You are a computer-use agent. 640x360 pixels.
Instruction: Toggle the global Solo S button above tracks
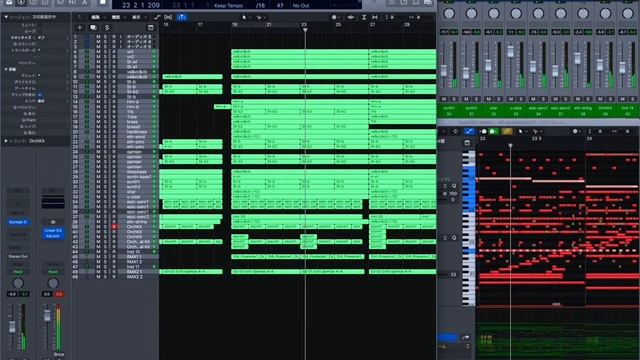click(x=107, y=27)
